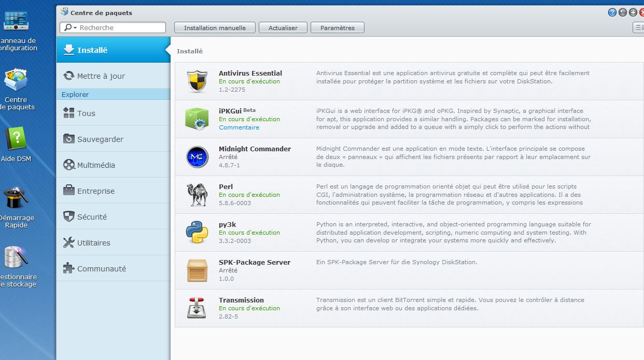The width and height of the screenshot is (644, 360).
Task: Click the py3k Python logo icon
Action: coord(197,233)
